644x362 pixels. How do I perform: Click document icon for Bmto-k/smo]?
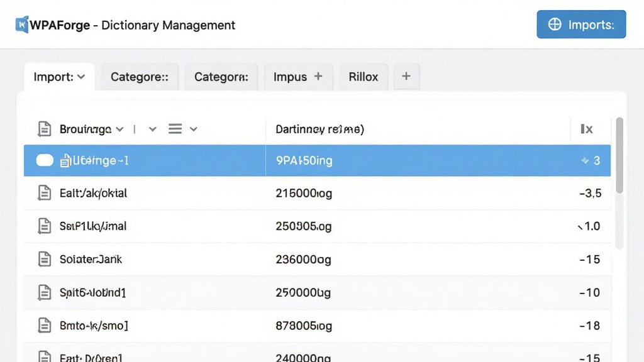click(45, 326)
